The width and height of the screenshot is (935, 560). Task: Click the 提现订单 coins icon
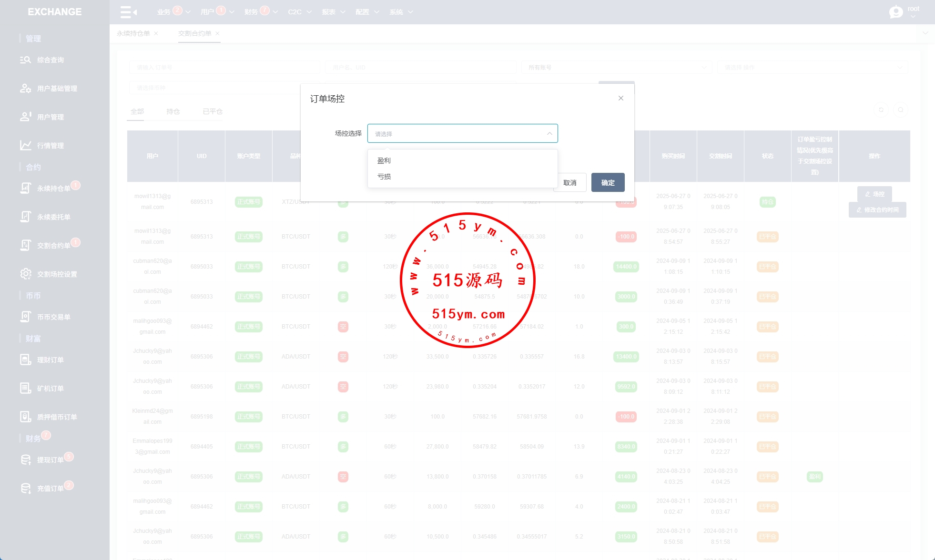click(25, 460)
